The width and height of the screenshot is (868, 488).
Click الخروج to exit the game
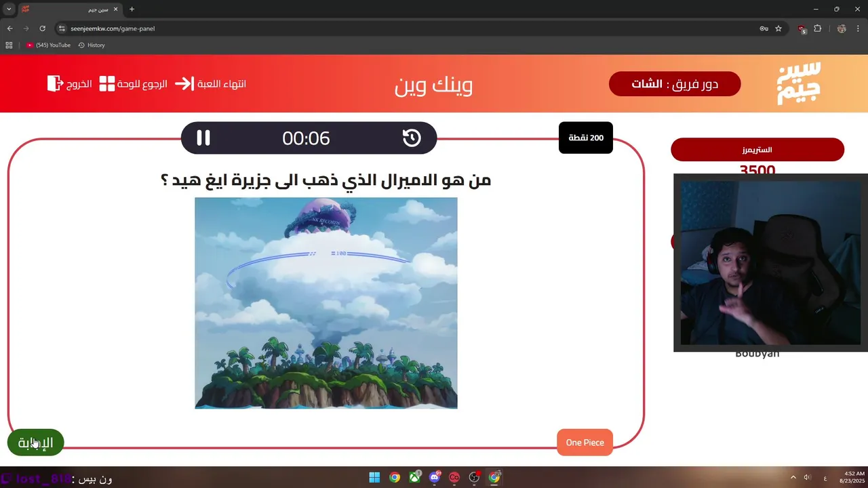[79, 84]
